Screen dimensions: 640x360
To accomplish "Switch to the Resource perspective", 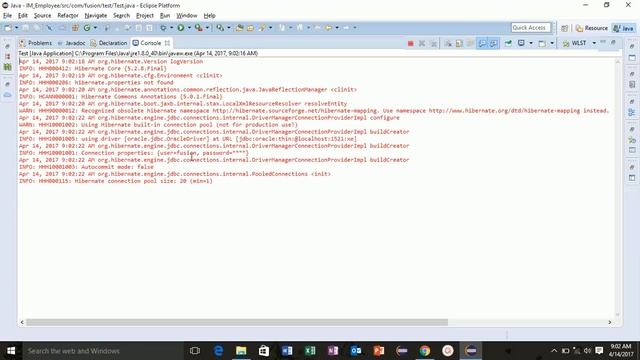I will pyautogui.click(x=592, y=28).
